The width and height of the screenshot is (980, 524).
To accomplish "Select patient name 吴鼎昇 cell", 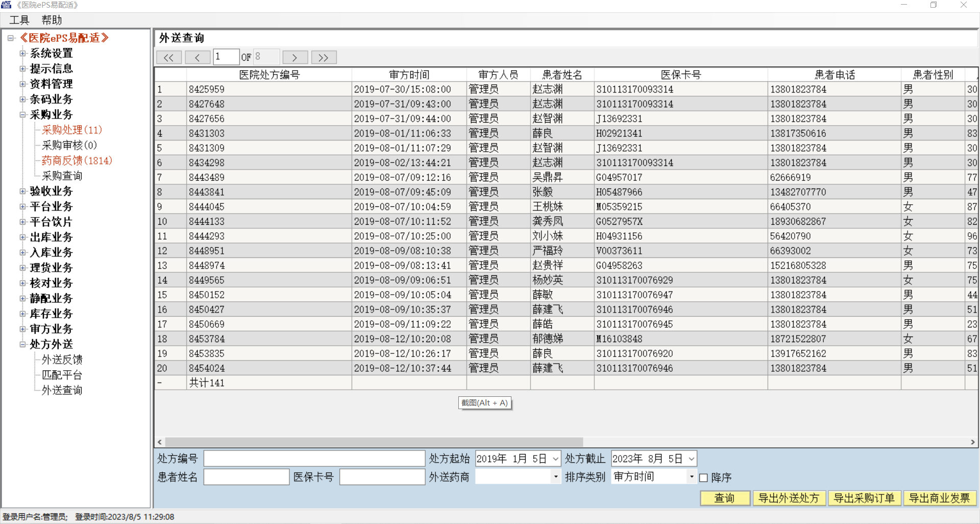I will [x=562, y=178].
